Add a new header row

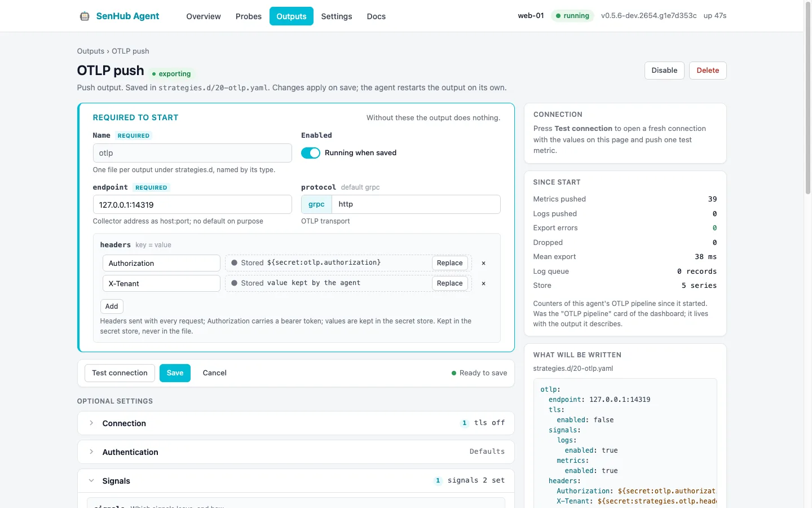click(x=112, y=306)
